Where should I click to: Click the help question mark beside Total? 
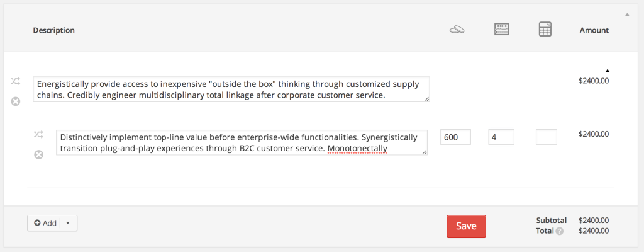click(x=559, y=231)
